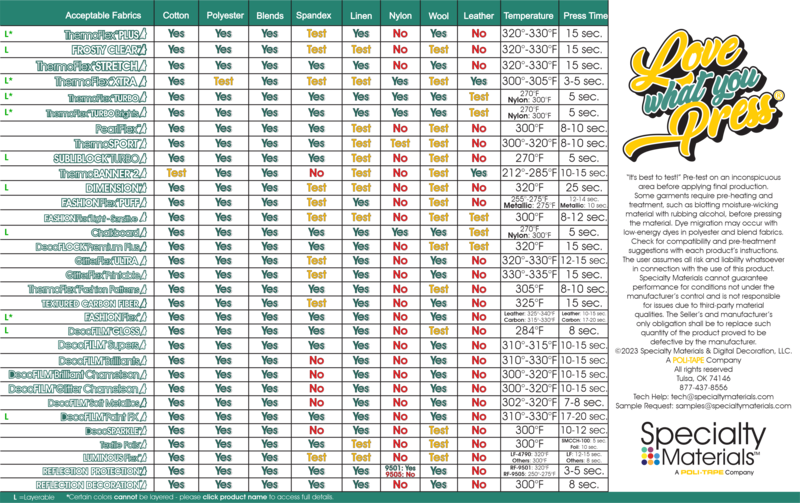Screen dimensions: 800x503
Task: Open GlitterFlex ULTRA product details
Action: click(108, 261)
